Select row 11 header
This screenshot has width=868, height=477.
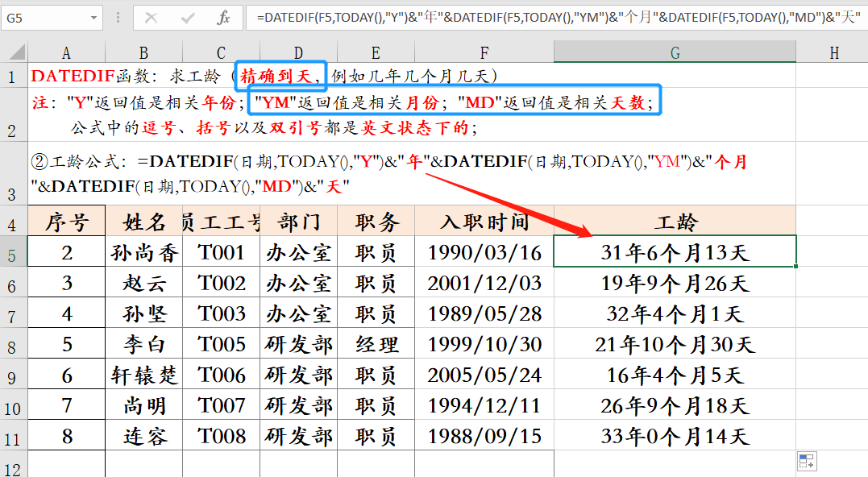click(x=13, y=435)
